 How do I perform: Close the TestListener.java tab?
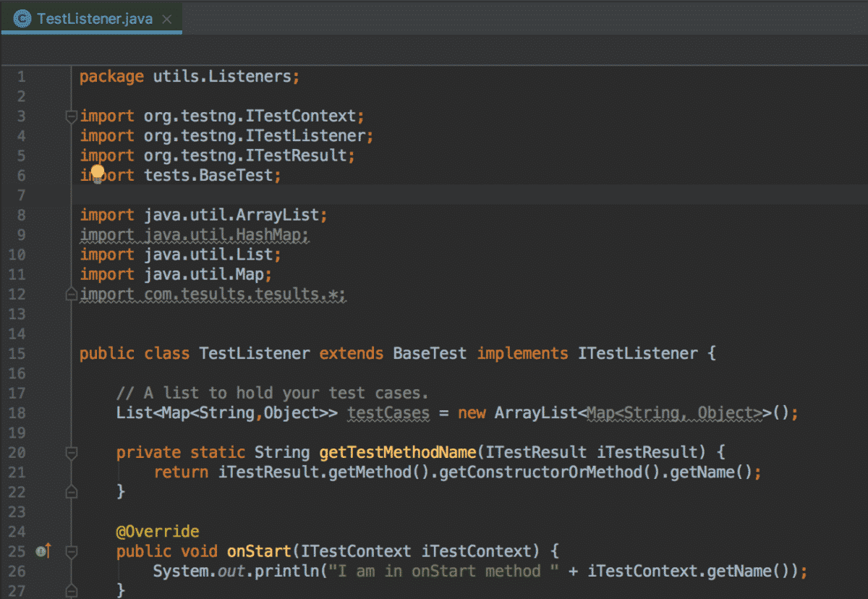pos(167,19)
